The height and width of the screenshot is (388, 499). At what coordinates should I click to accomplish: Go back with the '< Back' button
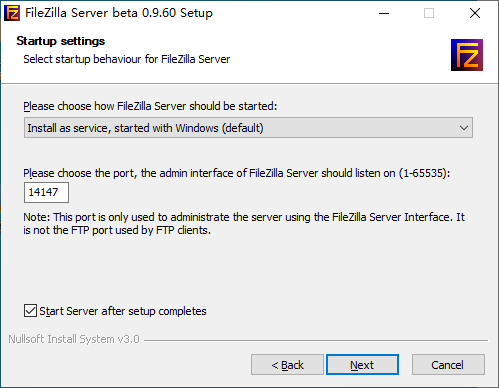[287, 365]
